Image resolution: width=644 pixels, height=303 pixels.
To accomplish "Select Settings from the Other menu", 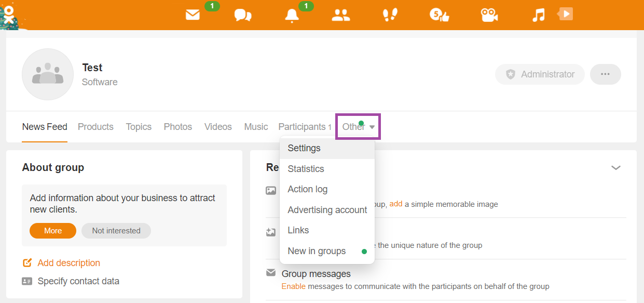I will [327, 148].
